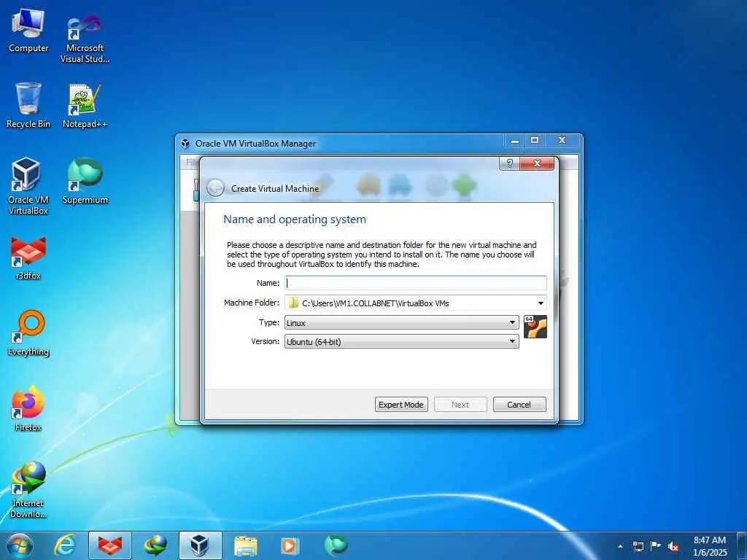Select the Everything search shortcut
747x560 pixels.
coord(28,333)
